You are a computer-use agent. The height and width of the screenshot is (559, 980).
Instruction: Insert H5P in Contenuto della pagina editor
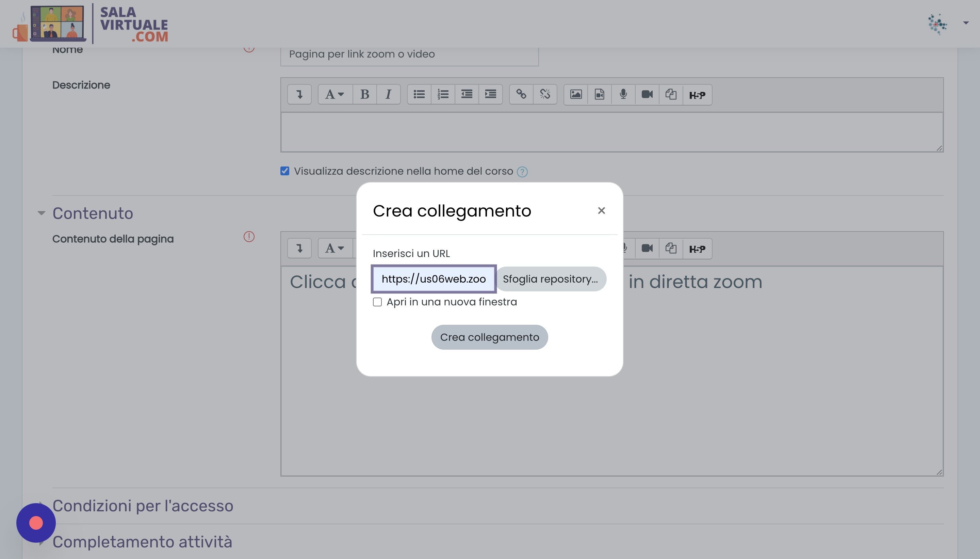pyautogui.click(x=697, y=249)
